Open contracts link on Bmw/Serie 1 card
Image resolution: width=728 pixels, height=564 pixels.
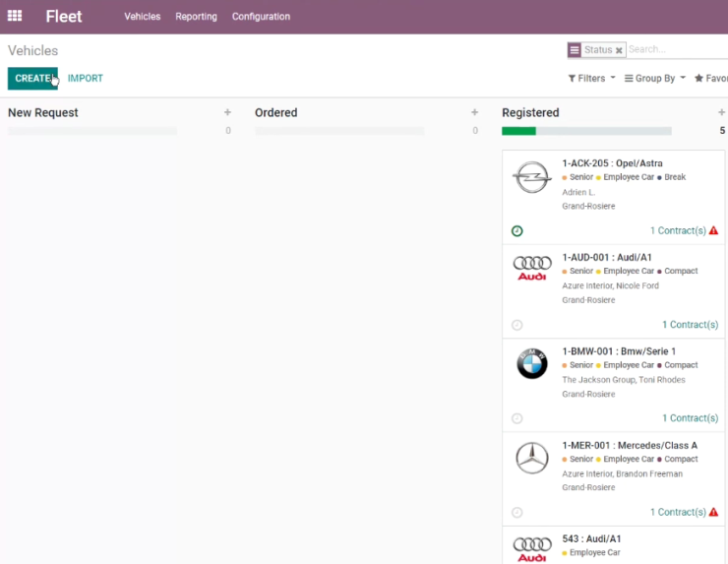click(690, 418)
